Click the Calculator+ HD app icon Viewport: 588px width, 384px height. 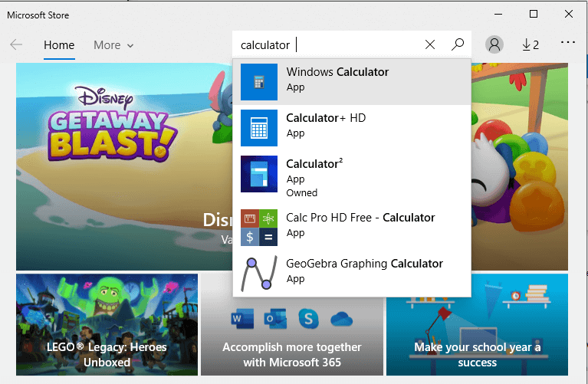(x=259, y=128)
